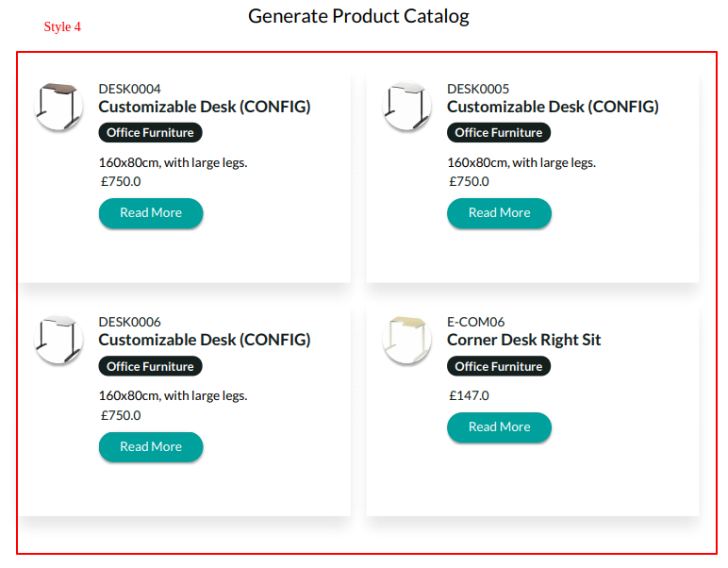728x568 pixels.
Task: Click the DESK0004 brown desk thumbnail
Action: (x=58, y=106)
